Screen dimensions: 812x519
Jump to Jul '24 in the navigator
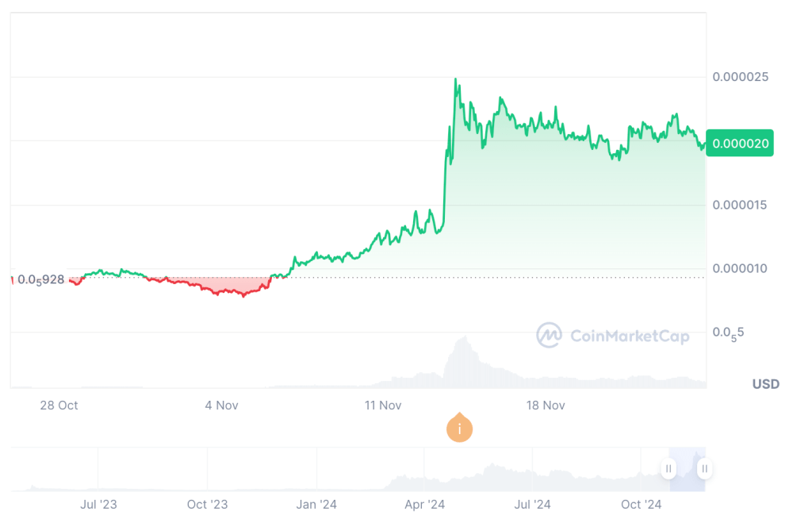point(533,505)
